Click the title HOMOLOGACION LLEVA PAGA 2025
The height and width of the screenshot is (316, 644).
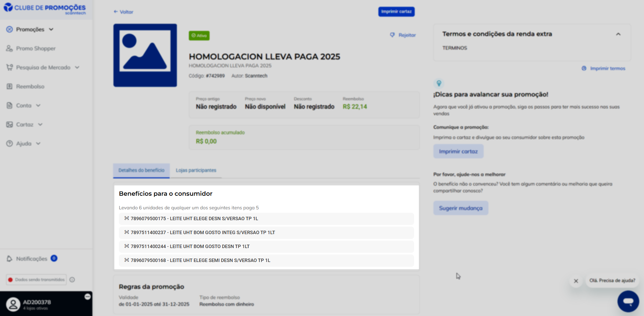265,57
